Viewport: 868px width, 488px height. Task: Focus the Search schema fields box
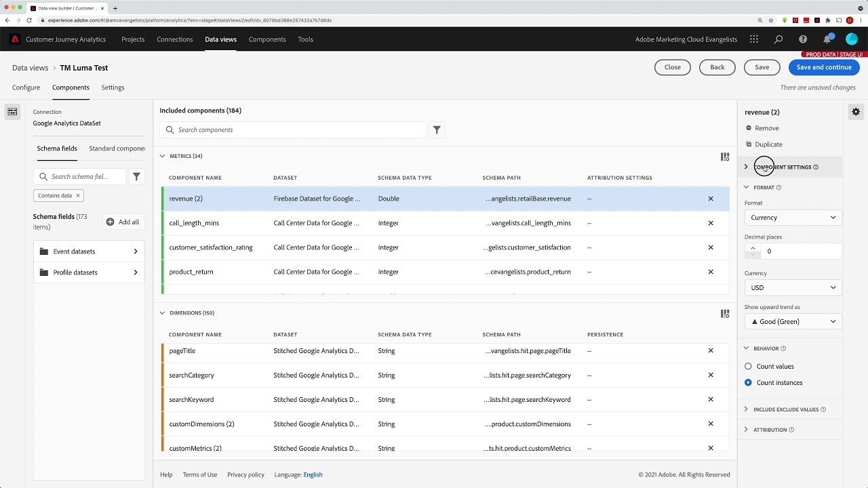point(79,176)
